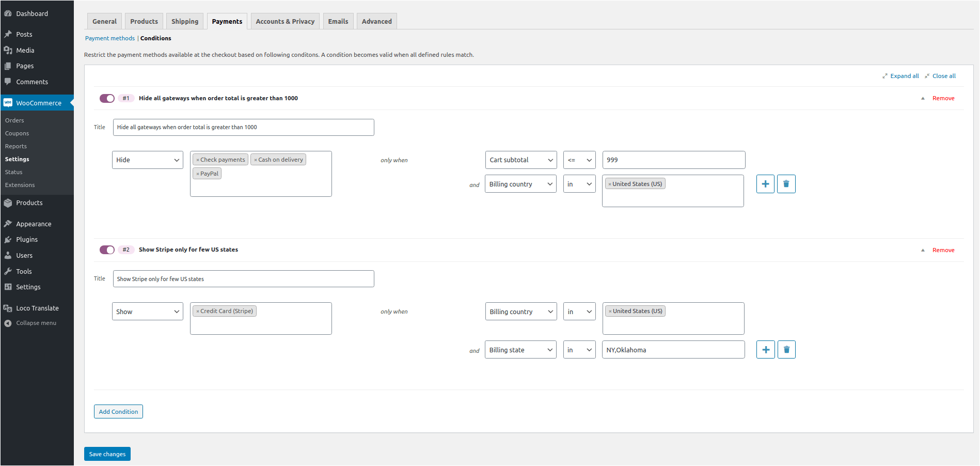This screenshot has height=466, width=980.
Task: Open Loco Translate
Action: (37, 308)
